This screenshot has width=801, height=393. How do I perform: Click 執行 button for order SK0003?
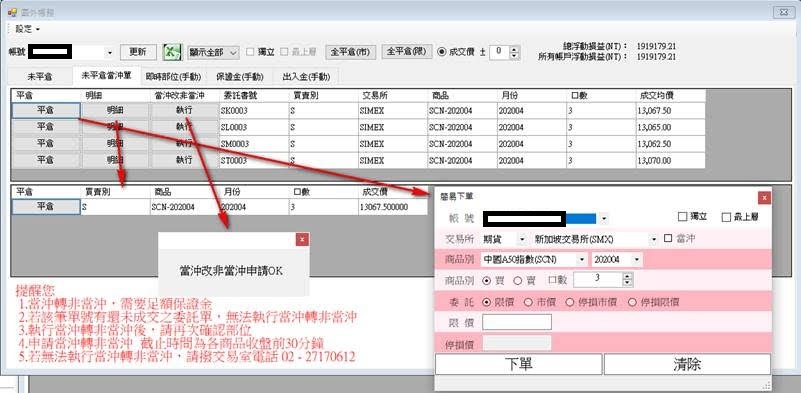click(184, 110)
